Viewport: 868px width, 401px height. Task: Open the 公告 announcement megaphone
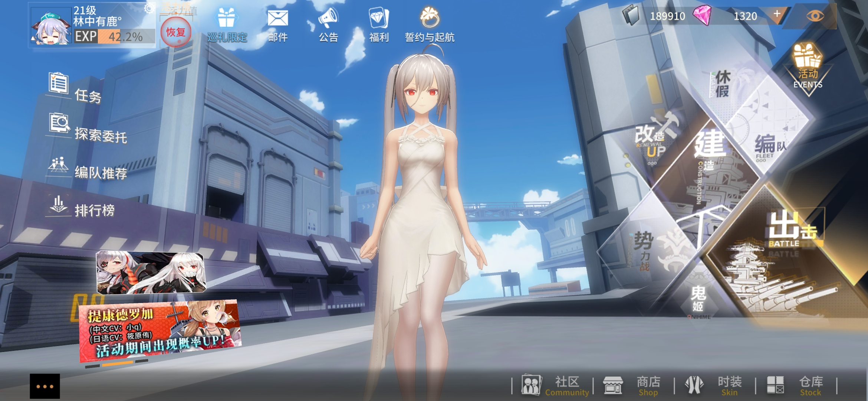(x=328, y=17)
